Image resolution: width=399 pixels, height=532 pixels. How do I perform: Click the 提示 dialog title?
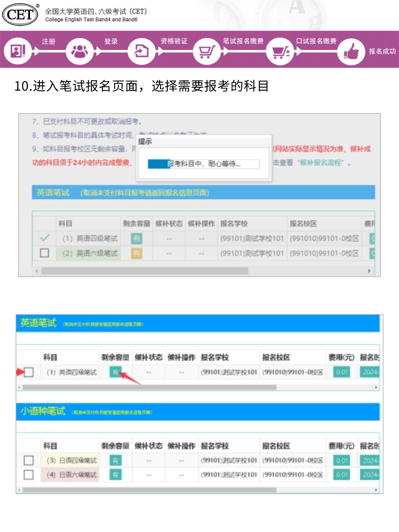(x=145, y=141)
